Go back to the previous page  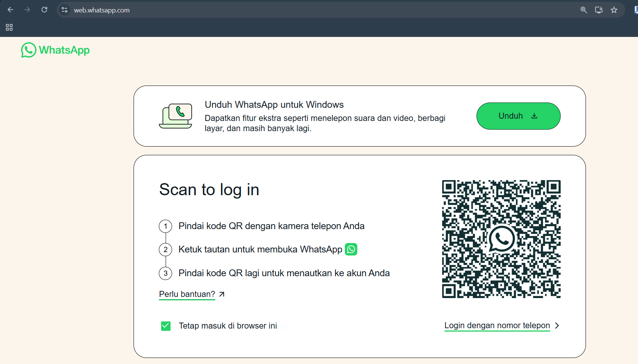(x=10, y=10)
